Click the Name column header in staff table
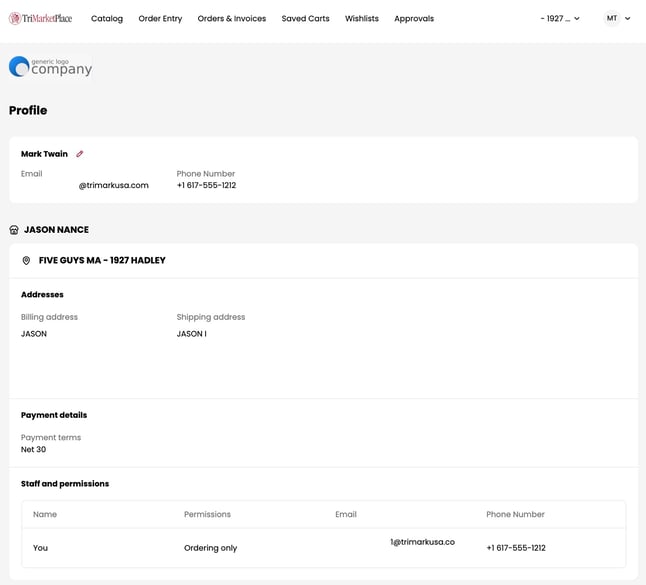Image resolution: width=646 pixels, height=585 pixels. [x=45, y=514]
